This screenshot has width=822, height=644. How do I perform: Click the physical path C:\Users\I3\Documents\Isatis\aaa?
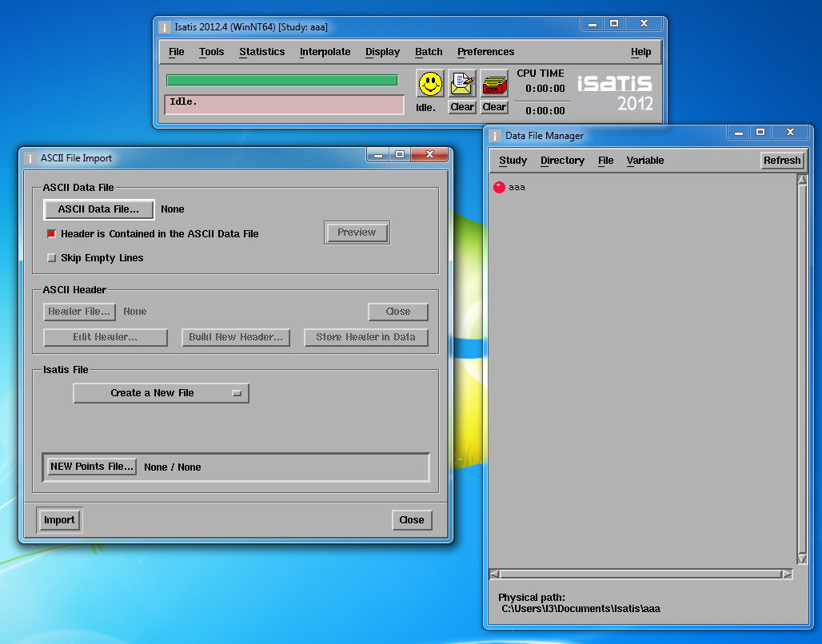click(581, 608)
